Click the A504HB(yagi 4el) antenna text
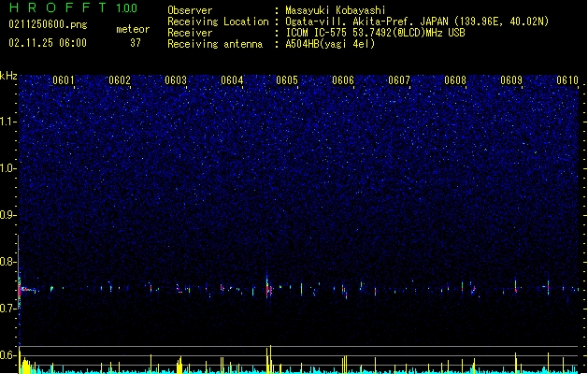 (330, 44)
